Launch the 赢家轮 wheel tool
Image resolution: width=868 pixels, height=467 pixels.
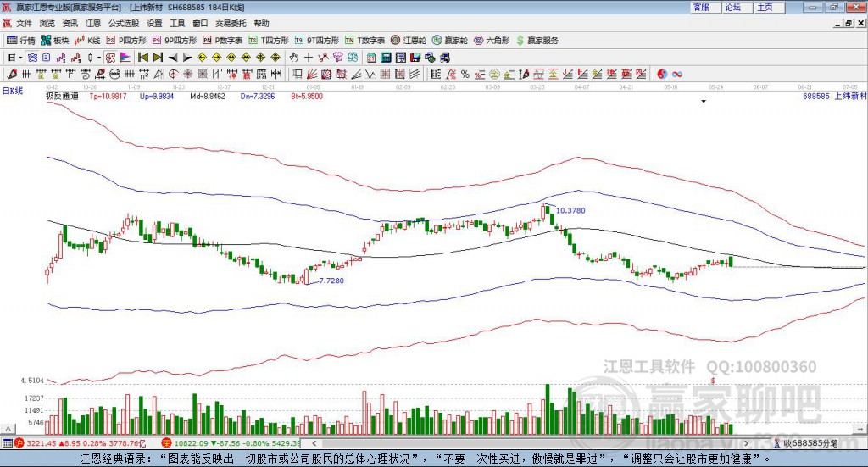(450, 41)
